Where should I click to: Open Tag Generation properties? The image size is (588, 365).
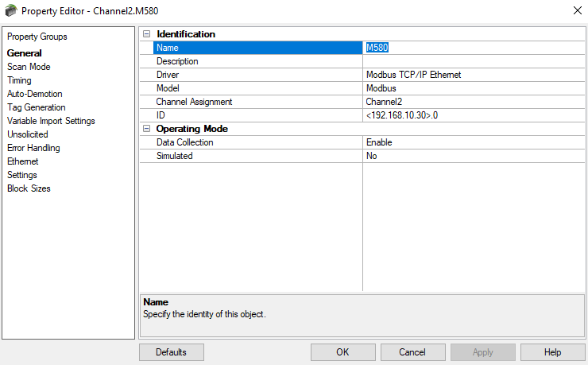37,107
